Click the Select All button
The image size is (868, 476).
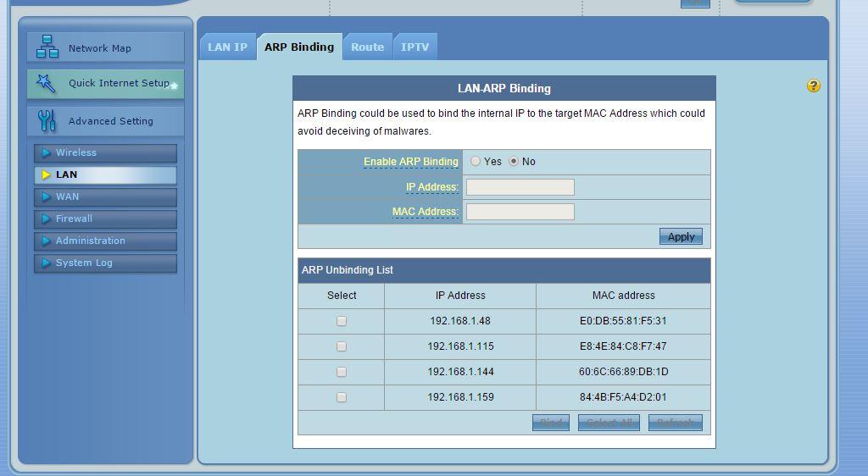click(609, 423)
